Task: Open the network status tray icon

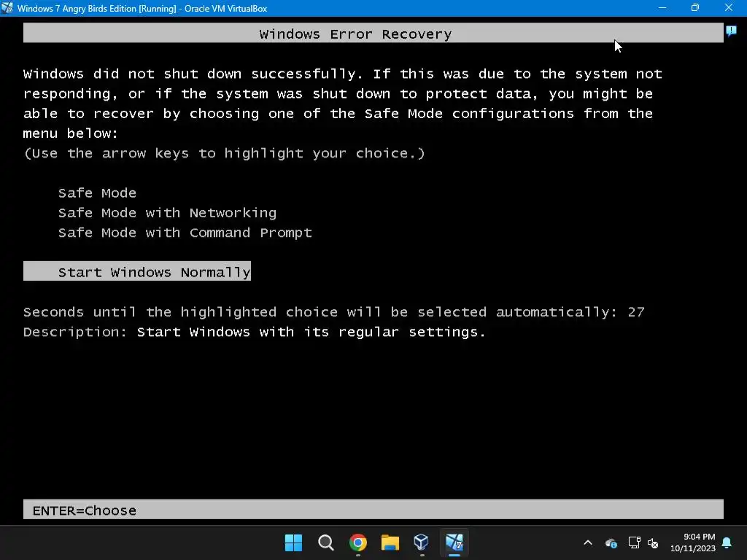Action: (634, 542)
